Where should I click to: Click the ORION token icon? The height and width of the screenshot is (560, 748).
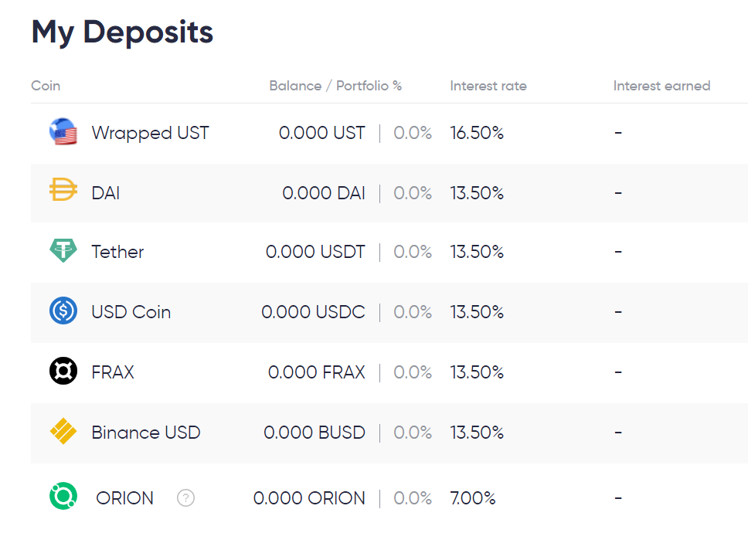[x=63, y=497]
